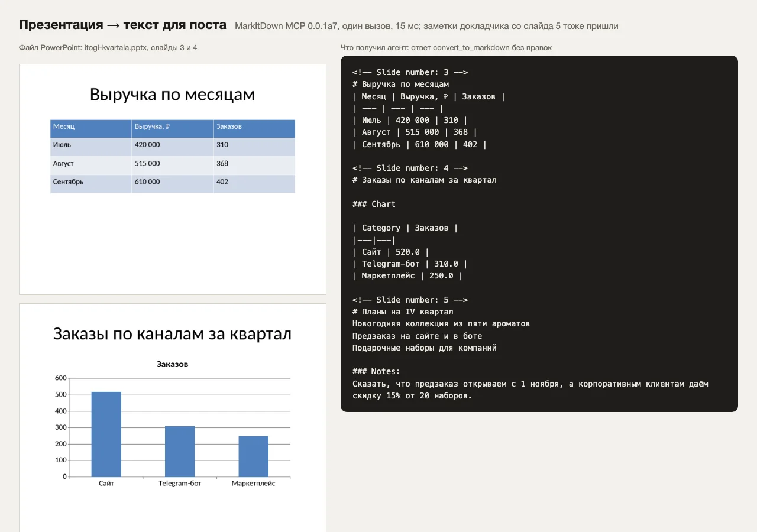Viewport: 757px width, 532px height.
Task: Click the slide title "Выручка по месяцам" on the slide preview
Action: (172, 94)
